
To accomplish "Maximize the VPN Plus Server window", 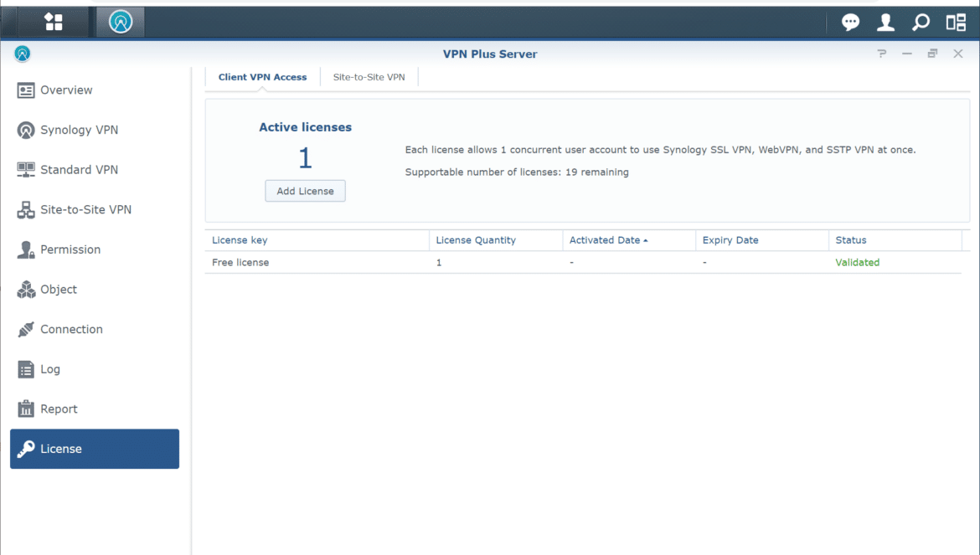I will pos(932,54).
